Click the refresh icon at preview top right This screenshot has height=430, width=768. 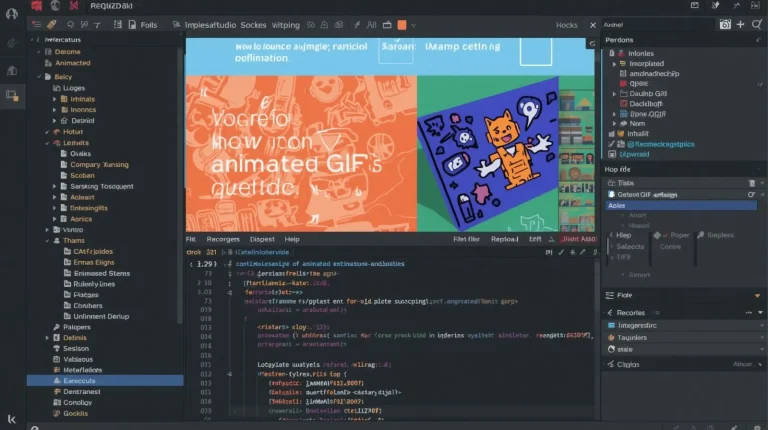[592, 44]
